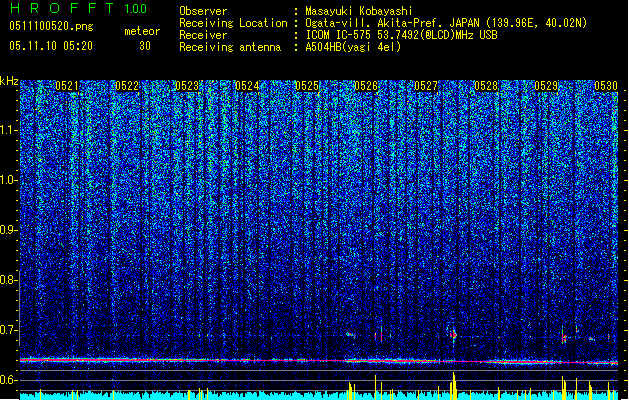Viewport: 629px width, 400px height.
Task: Click the HROFFT 1.0.0 title text
Action: 78,8
